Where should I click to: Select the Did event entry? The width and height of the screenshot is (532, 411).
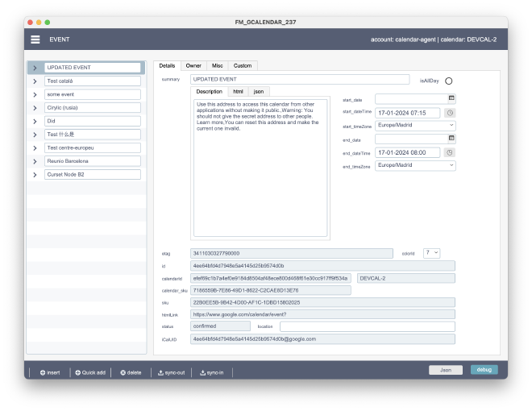tap(92, 121)
